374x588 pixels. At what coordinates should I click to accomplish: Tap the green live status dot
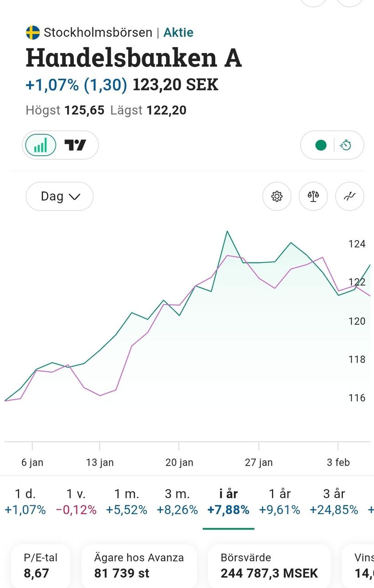(321, 145)
